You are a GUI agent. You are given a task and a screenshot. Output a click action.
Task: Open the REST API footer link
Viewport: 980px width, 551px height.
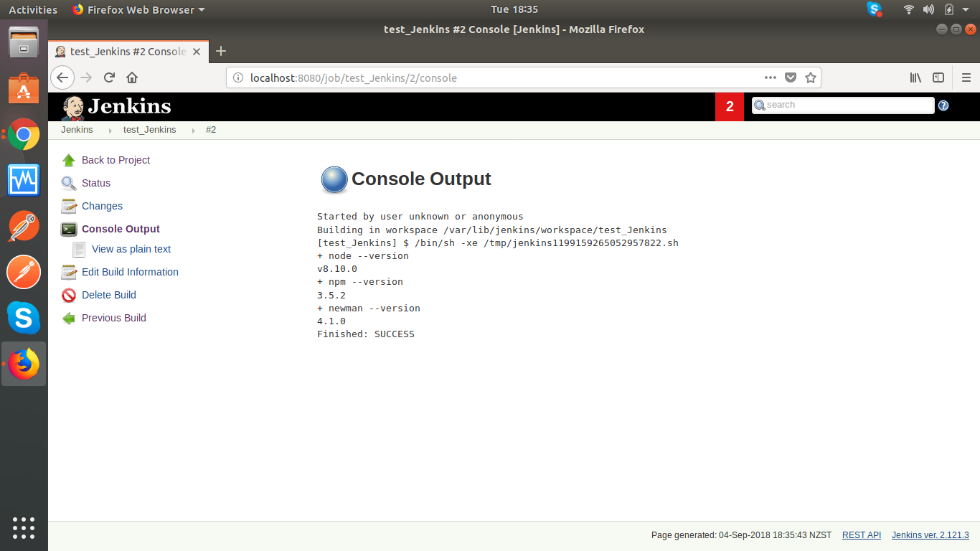[x=862, y=535]
